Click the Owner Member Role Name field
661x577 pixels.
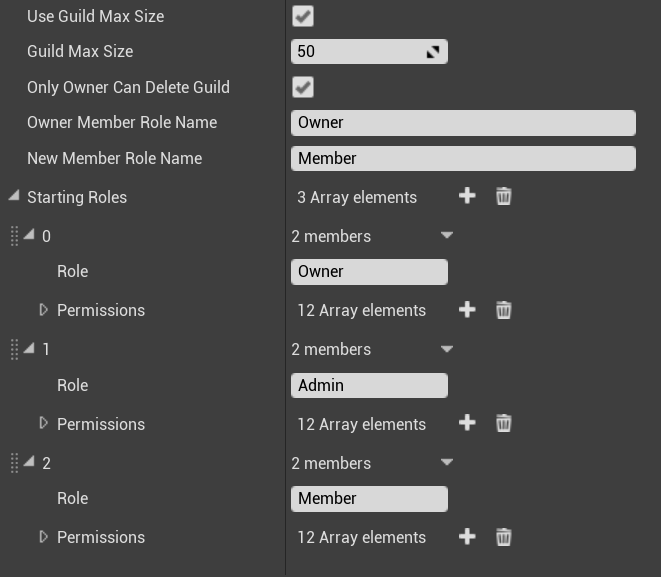[463, 123]
